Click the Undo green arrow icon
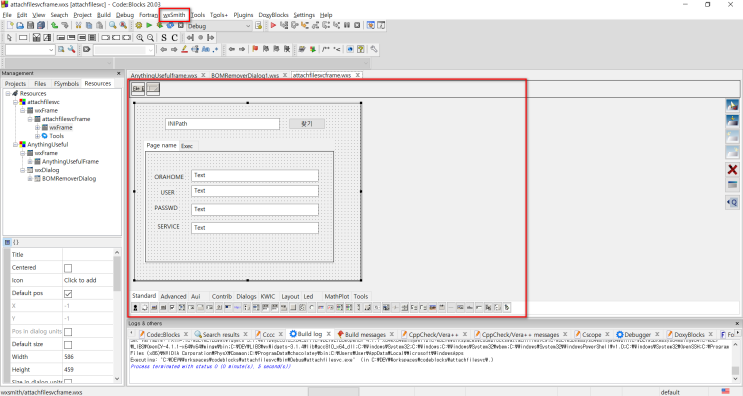 pos(54,26)
